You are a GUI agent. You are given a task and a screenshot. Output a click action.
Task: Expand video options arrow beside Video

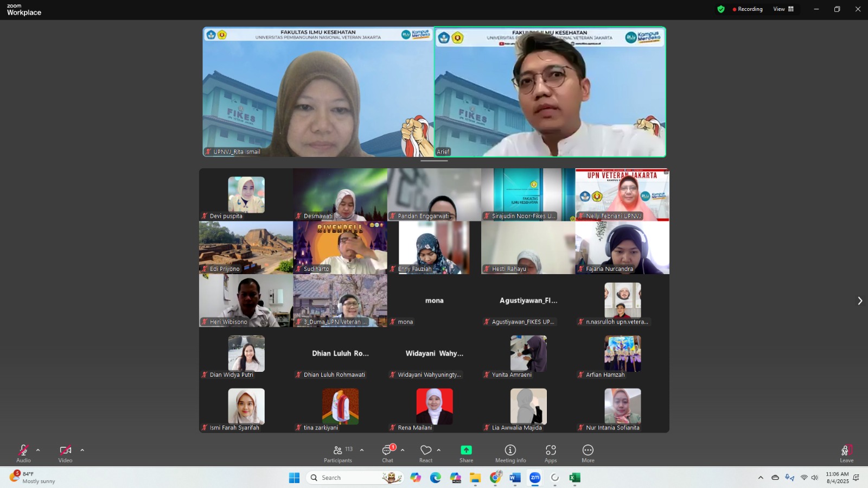coord(82,450)
